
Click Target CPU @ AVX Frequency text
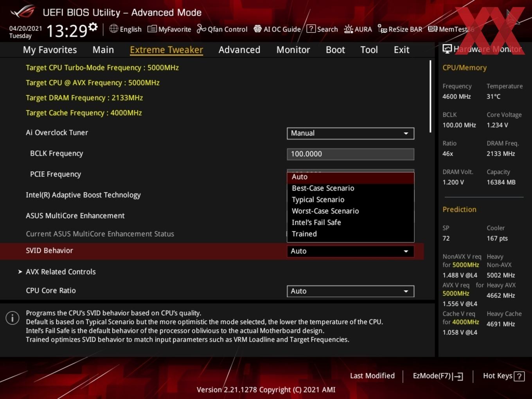[93, 83]
